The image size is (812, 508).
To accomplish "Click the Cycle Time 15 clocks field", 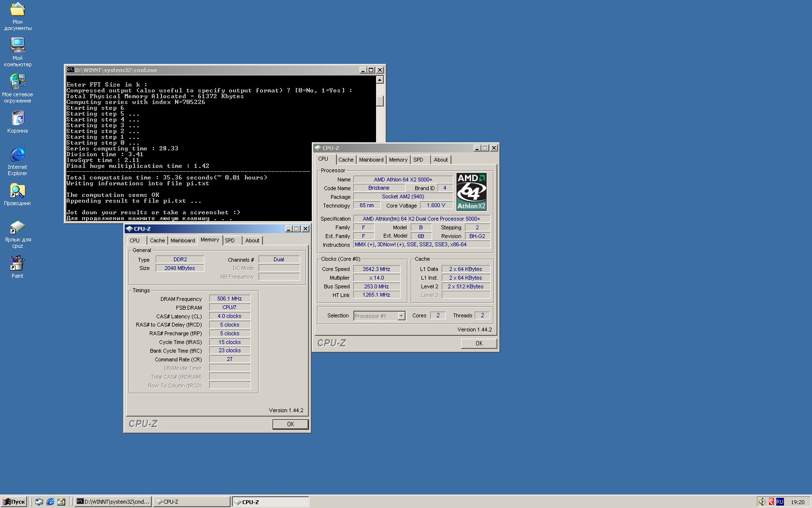I will [x=230, y=342].
